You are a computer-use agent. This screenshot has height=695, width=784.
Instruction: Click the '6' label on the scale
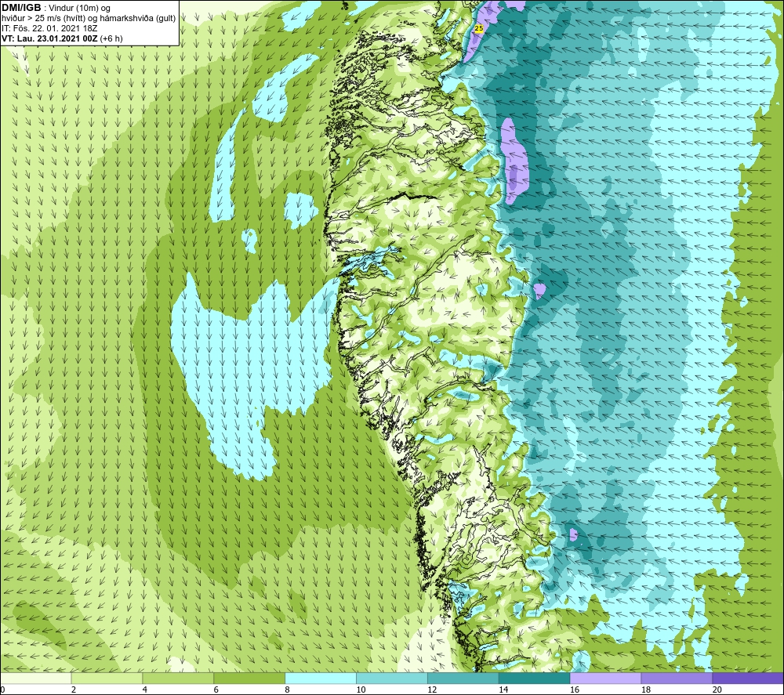click(x=216, y=690)
